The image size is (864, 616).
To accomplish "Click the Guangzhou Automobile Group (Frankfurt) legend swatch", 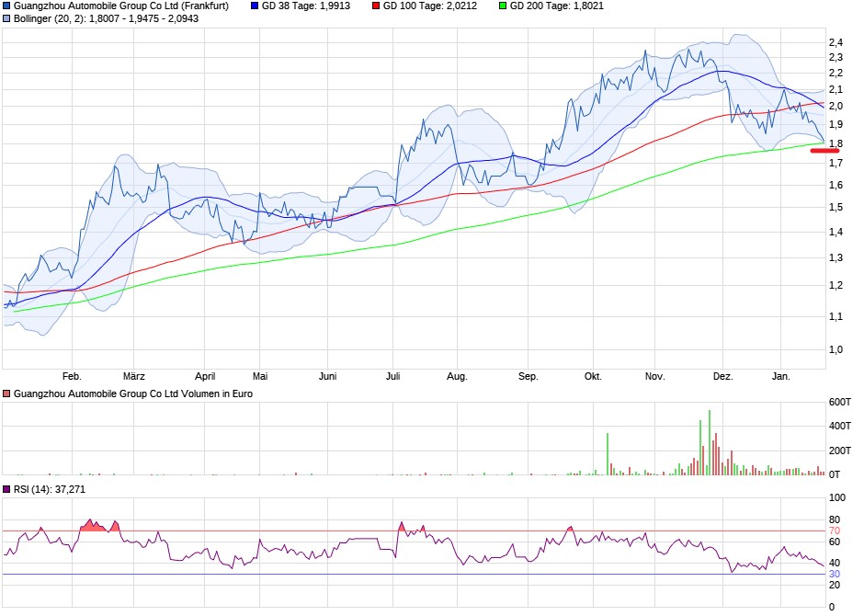I will [7, 6].
